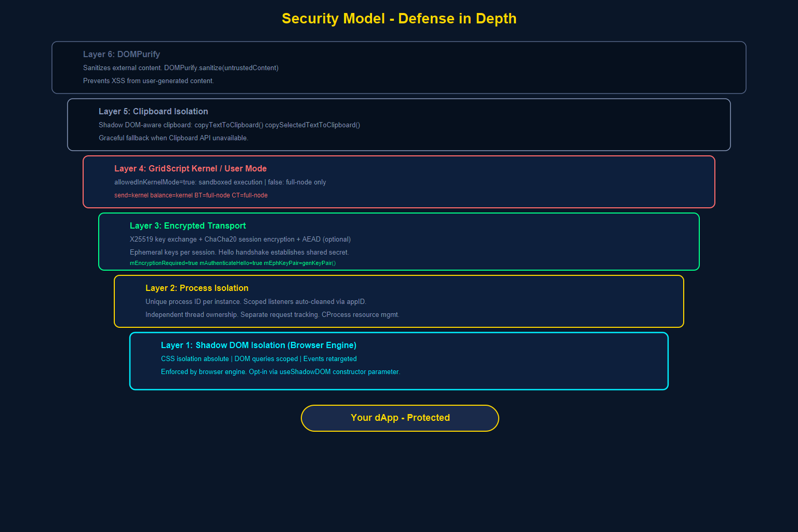
Task: Click the X25519 key exchange description text
Action: click(x=240, y=239)
